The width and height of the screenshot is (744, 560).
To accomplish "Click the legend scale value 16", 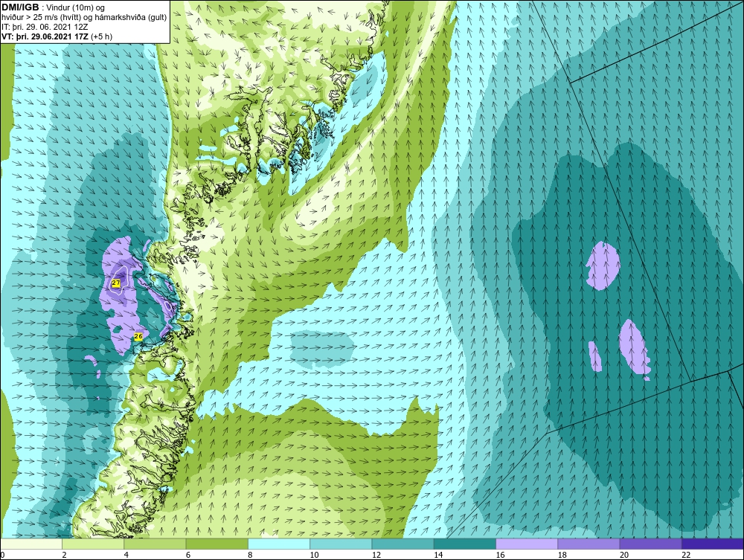I will tap(500, 556).
